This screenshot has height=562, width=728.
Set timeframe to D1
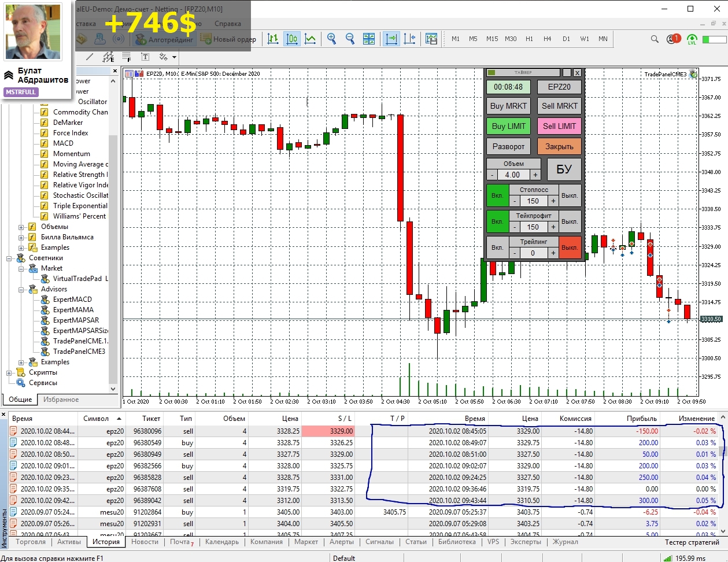coord(566,39)
